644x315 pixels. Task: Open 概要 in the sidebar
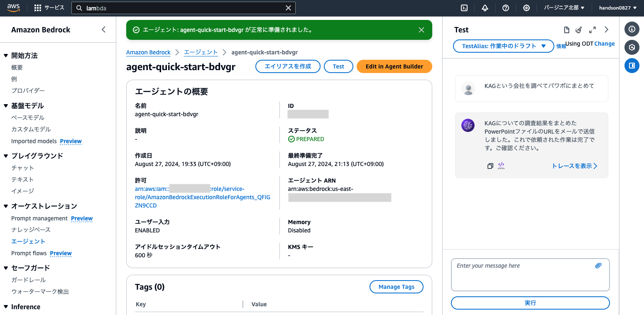coord(17,67)
